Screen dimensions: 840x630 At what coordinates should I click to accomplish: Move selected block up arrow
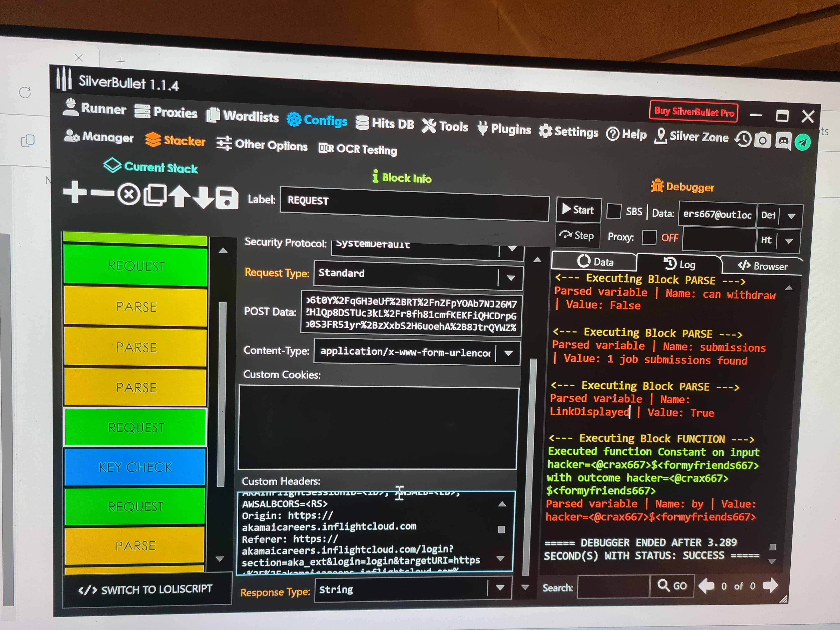179,197
